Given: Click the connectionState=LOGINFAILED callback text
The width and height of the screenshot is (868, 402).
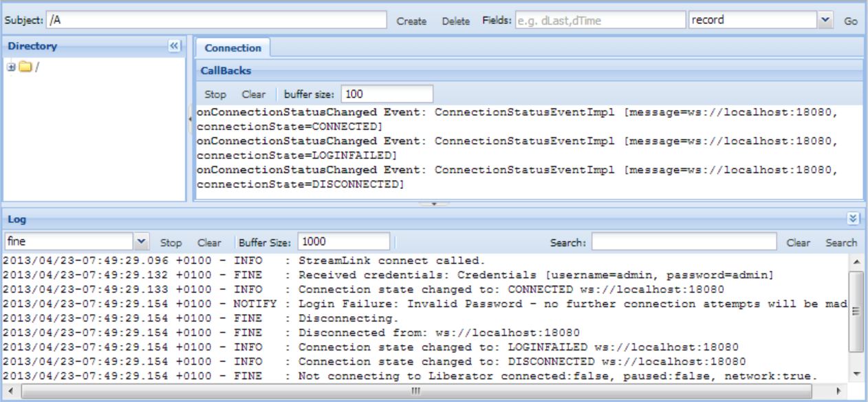Looking at the screenshot, I should point(297,156).
